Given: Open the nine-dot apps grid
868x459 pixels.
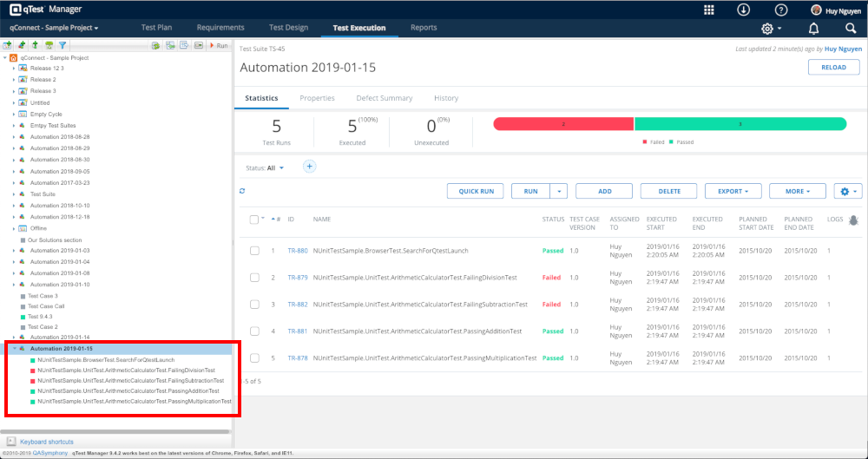Looking at the screenshot, I should pos(708,10).
